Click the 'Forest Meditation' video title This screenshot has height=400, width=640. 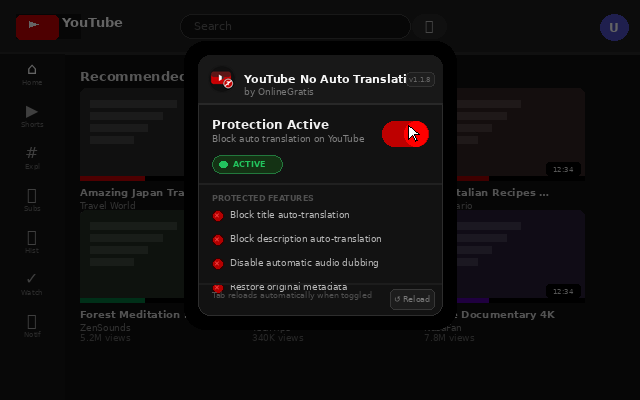click(x=130, y=315)
